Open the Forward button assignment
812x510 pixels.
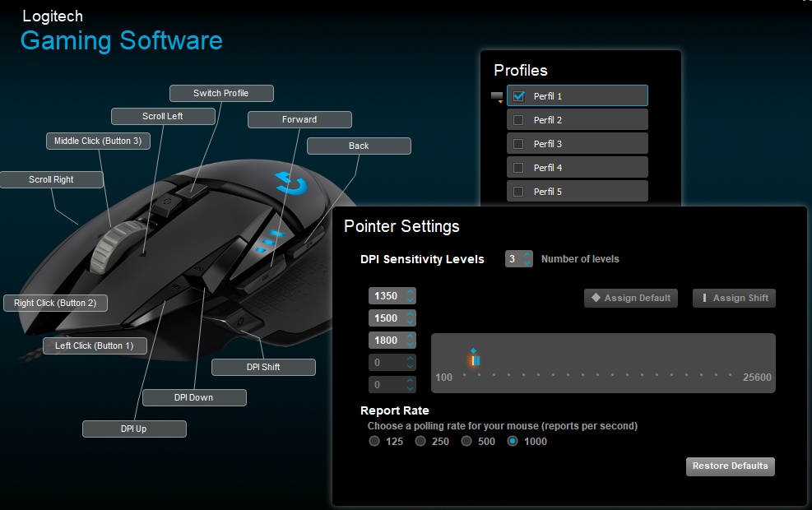click(299, 119)
